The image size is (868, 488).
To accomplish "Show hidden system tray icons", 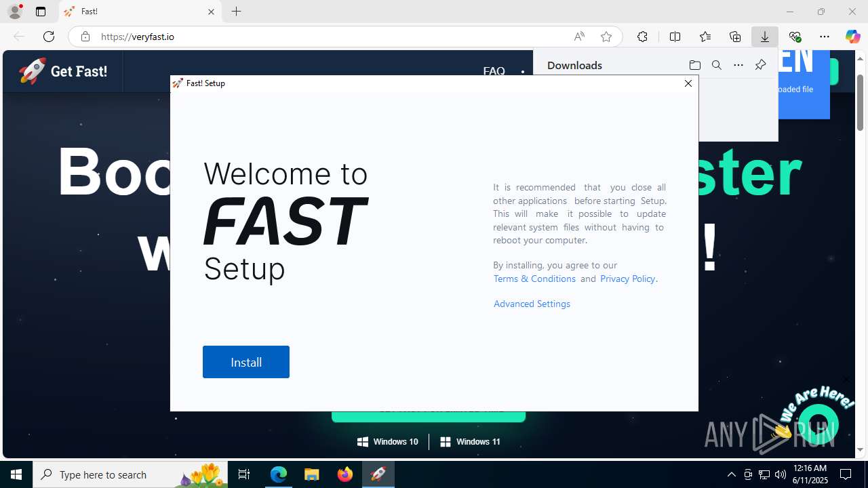I will point(731,474).
